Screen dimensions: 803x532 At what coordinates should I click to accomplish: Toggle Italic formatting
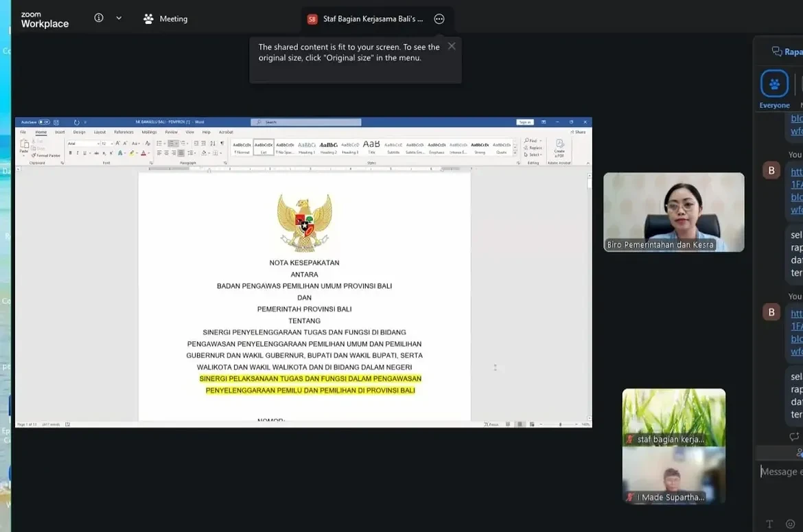point(78,153)
